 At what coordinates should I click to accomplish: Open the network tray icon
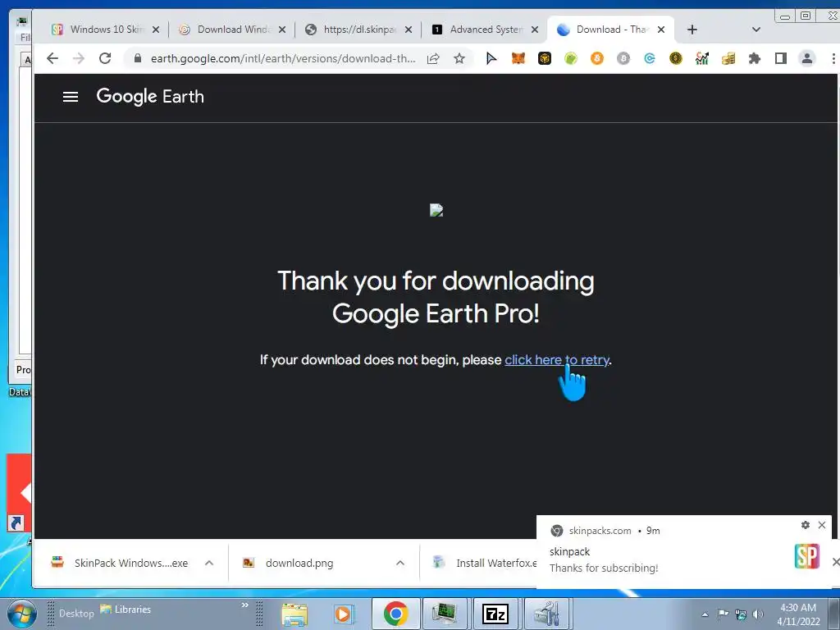(741, 614)
